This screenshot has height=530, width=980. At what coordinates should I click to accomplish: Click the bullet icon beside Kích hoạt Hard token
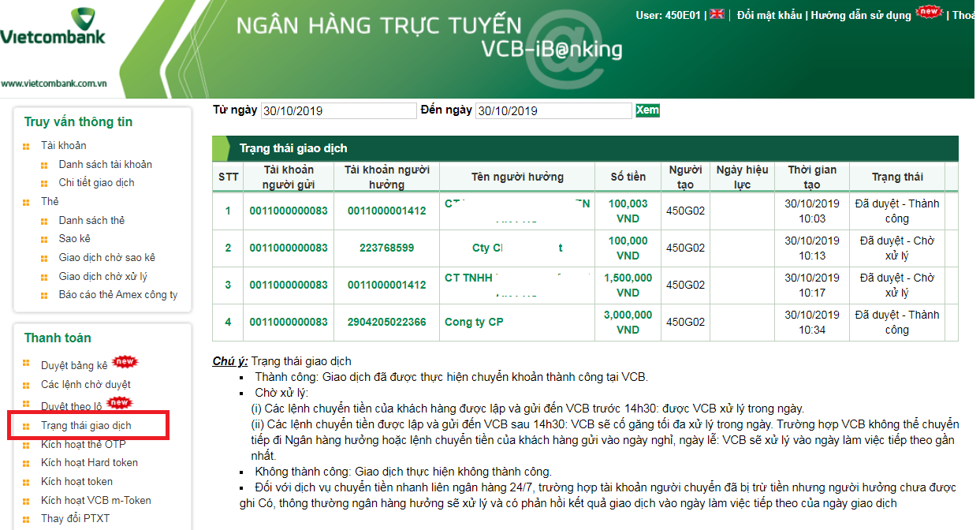[26, 463]
